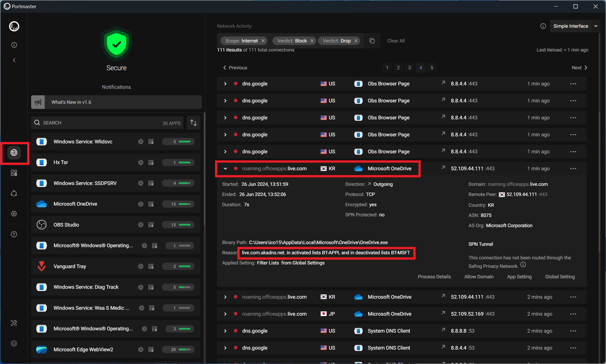Expand the dns.google 8.8.4.4 :53 row
This screenshot has height=364, width=606.
[x=225, y=348]
